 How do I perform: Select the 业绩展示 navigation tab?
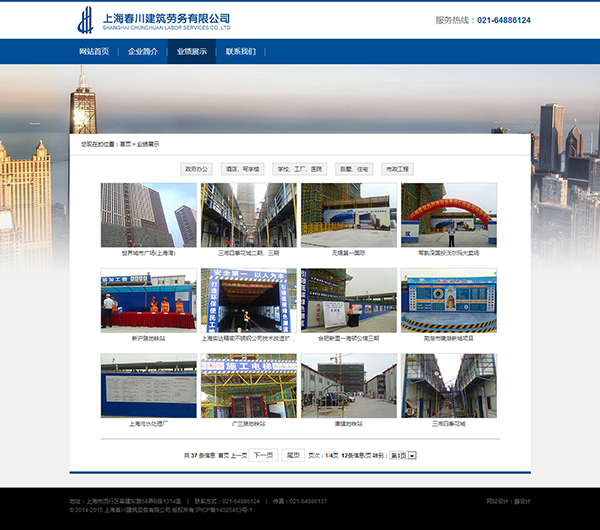pos(192,52)
